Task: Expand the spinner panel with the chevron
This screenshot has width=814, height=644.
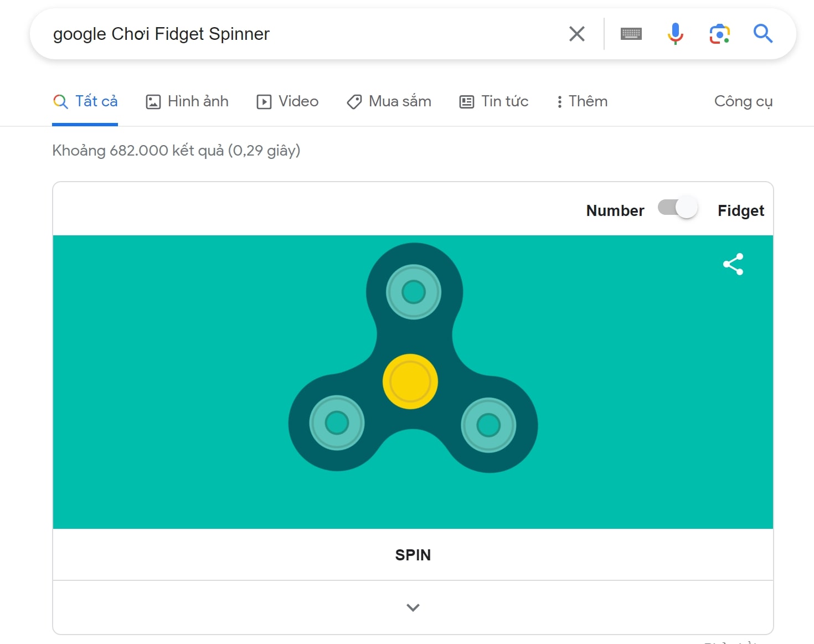Action: pyautogui.click(x=413, y=607)
